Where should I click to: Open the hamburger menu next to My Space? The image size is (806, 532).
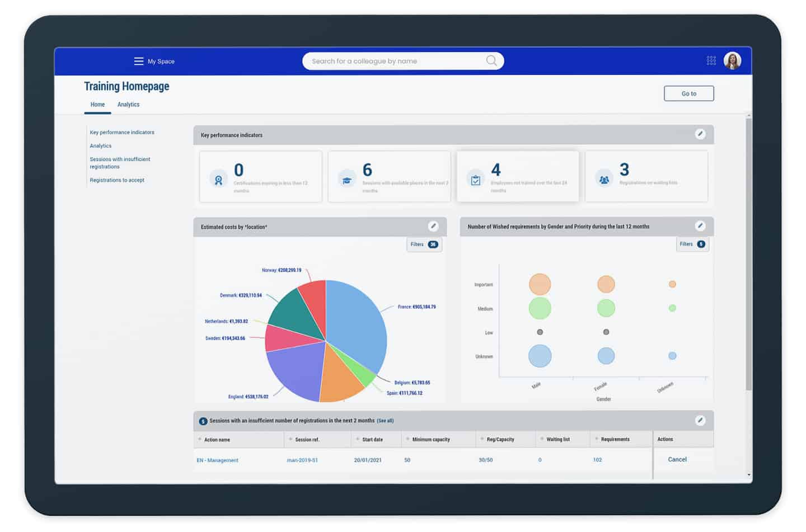tap(138, 61)
